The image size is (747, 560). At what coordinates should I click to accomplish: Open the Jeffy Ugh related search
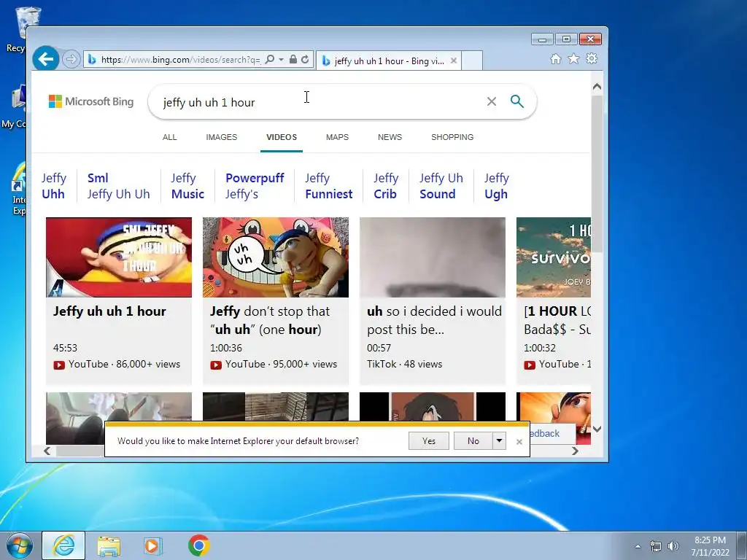point(496,186)
